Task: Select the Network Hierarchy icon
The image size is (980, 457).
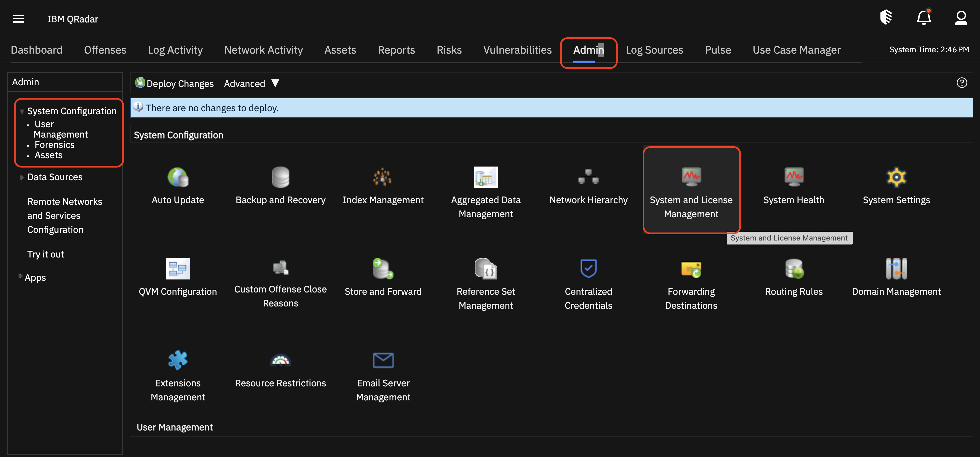Action: 588,186
